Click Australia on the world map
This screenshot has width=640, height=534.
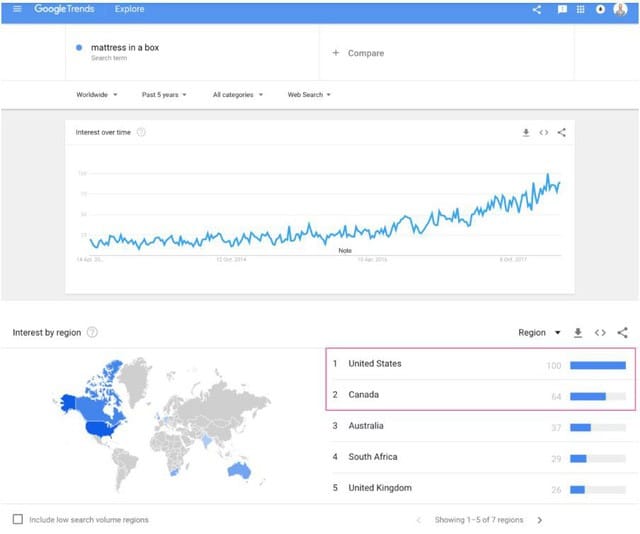pos(239,470)
